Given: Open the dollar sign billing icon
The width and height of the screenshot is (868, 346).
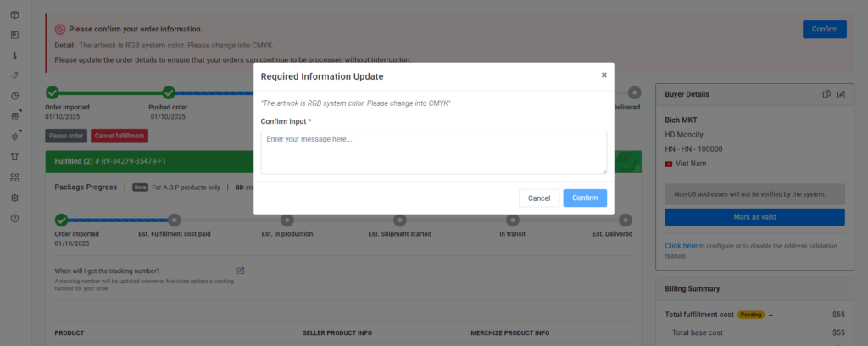Looking at the screenshot, I should pos(14,55).
